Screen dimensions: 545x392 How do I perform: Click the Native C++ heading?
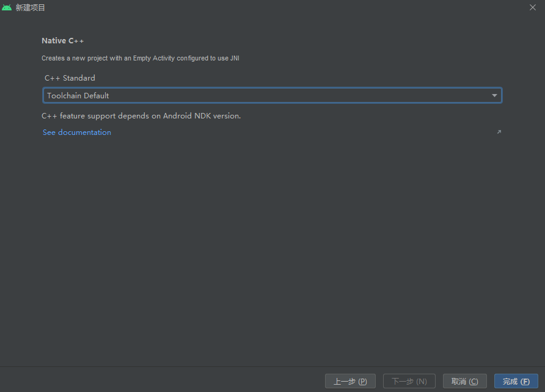(62, 40)
